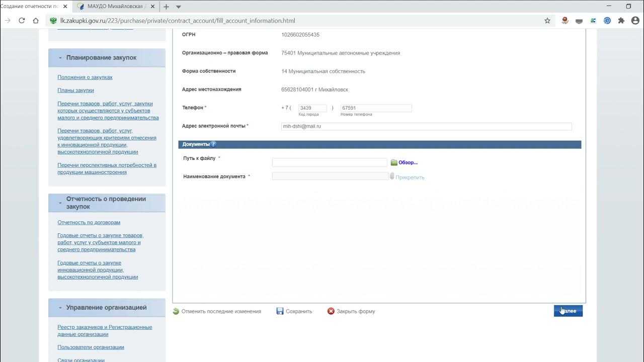Click the red-haired character extension icon
The width and height of the screenshot is (644, 362).
(x=565, y=21)
